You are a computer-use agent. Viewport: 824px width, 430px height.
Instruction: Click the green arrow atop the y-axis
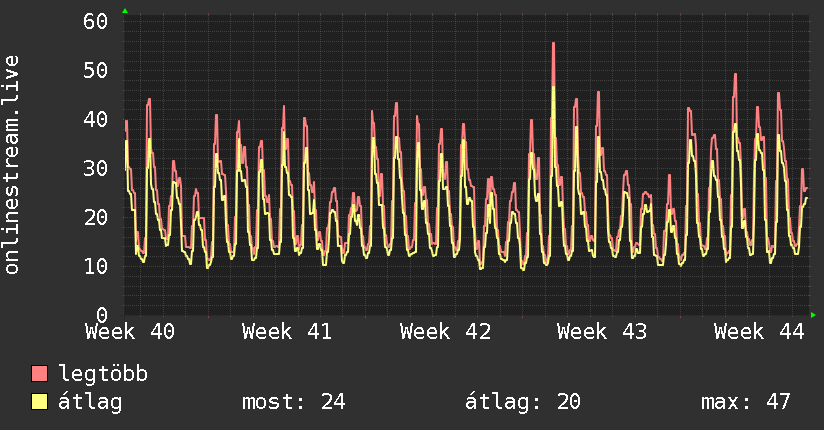tap(125, 11)
